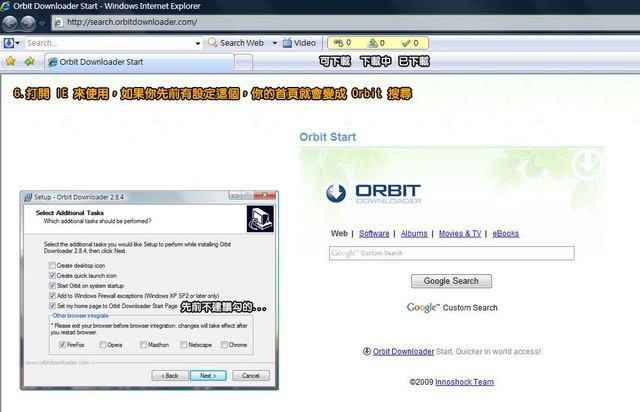The image size is (640, 412).
Task: Expand the Orbit toolbar icon dropdown arrow
Action: [x=17, y=43]
